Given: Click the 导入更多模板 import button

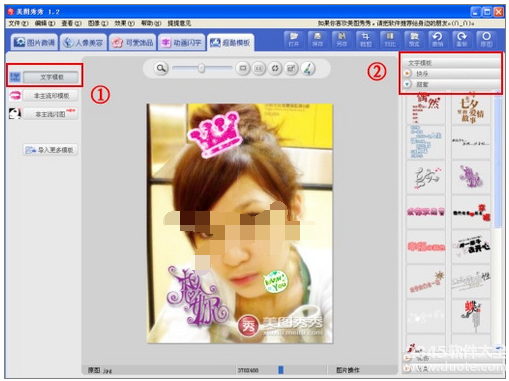Looking at the screenshot, I should pyautogui.click(x=50, y=150).
